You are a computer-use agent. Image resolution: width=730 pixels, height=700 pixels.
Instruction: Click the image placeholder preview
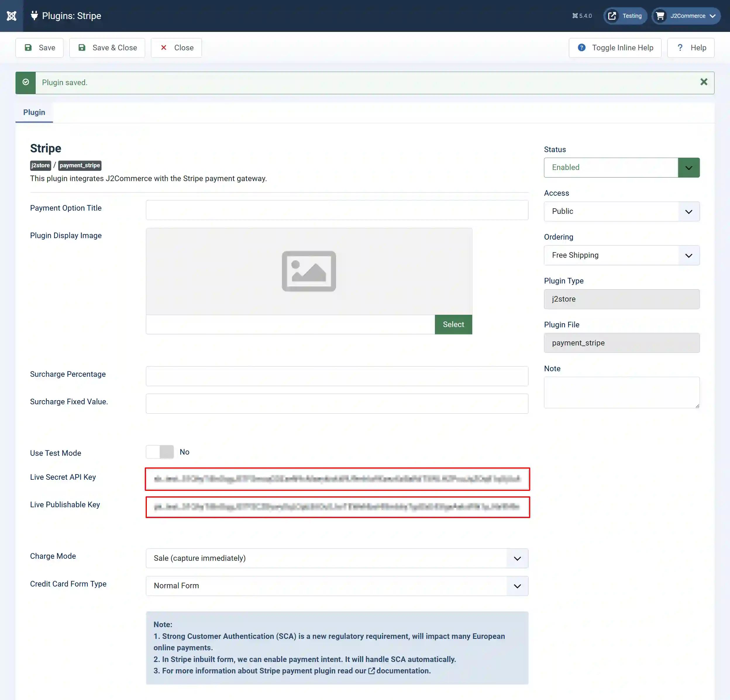tap(309, 271)
